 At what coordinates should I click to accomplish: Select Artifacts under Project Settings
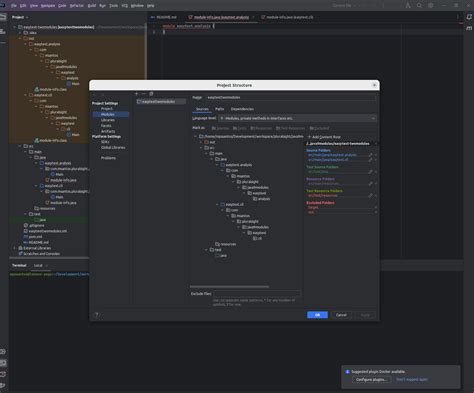[x=108, y=131]
